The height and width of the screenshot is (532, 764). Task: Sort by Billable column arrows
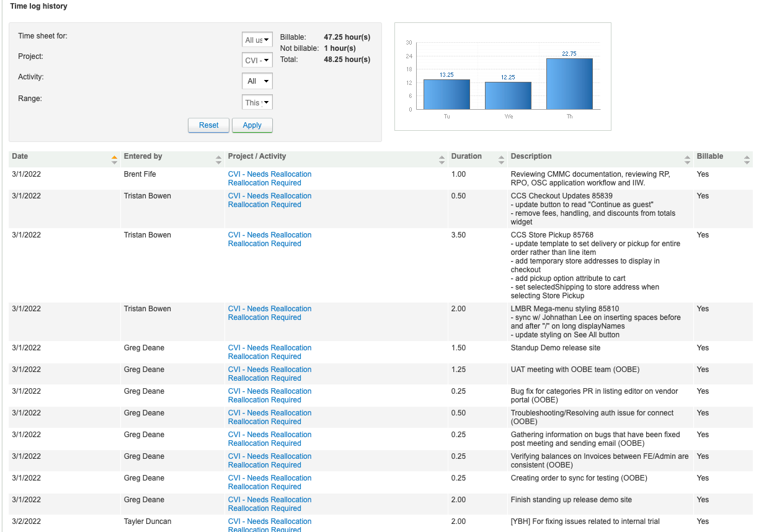(747, 159)
